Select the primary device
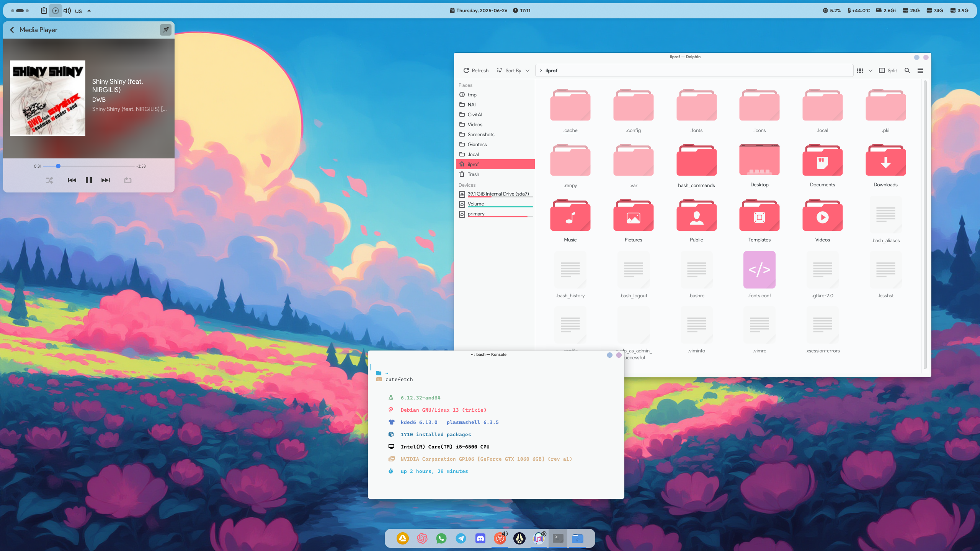The width and height of the screenshot is (980, 551). click(495, 214)
